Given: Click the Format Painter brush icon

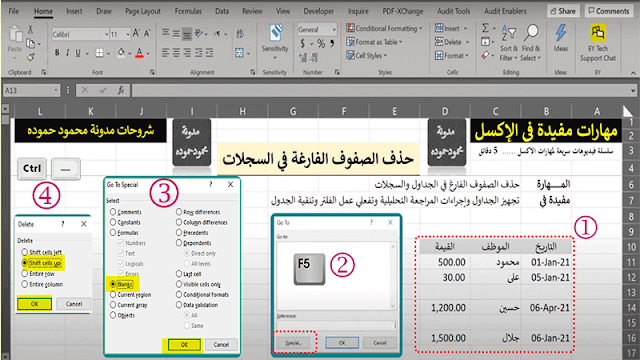Looking at the screenshot, I should pyautogui.click(x=30, y=58).
